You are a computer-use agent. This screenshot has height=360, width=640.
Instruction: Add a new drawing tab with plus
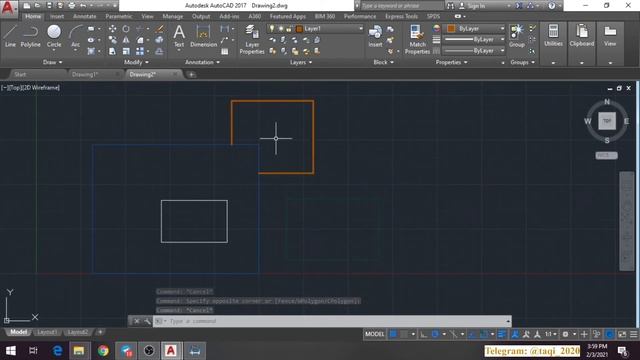(191, 74)
